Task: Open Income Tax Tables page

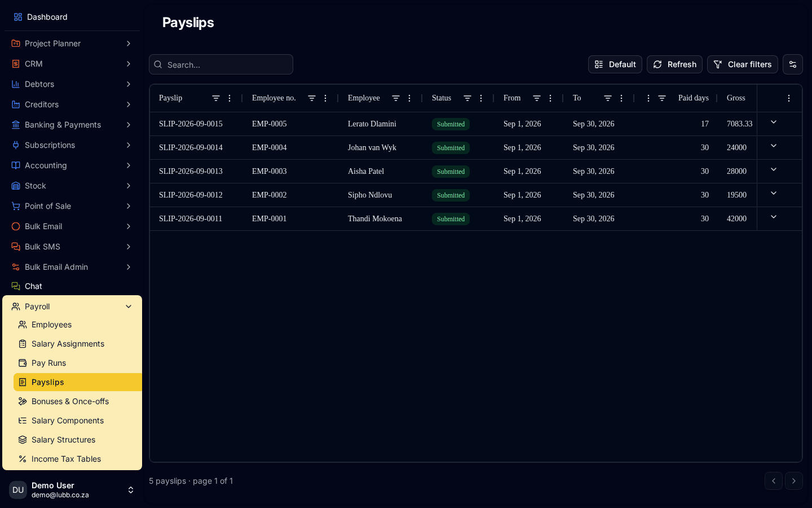Action: tap(78, 459)
